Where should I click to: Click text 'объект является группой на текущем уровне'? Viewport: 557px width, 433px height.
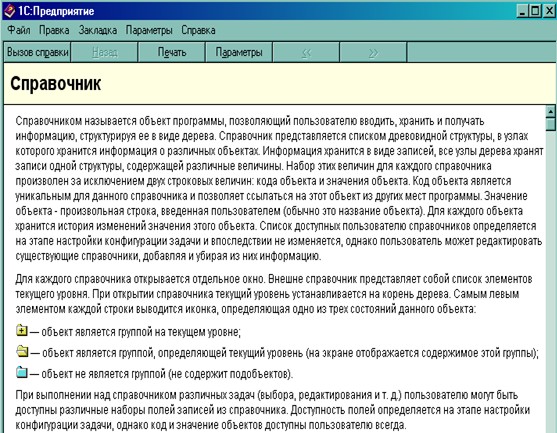pos(141,332)
